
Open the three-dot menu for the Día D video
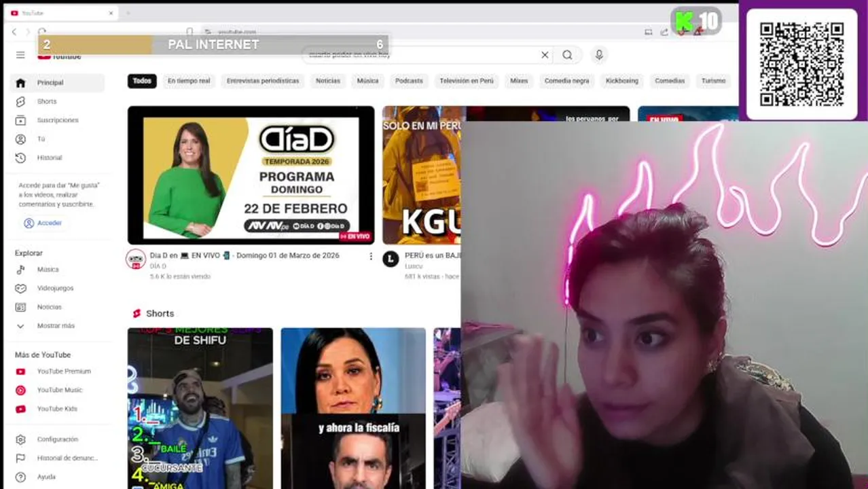371,256
